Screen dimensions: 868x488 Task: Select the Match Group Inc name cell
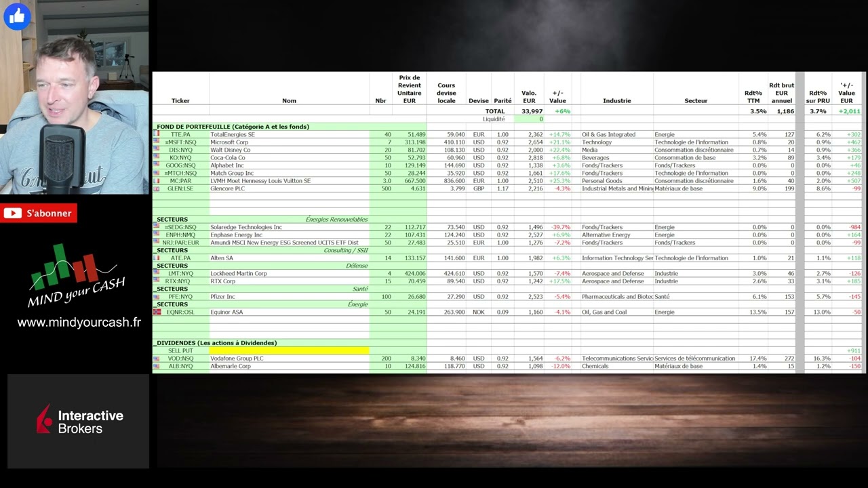click(x=290, y=173)
